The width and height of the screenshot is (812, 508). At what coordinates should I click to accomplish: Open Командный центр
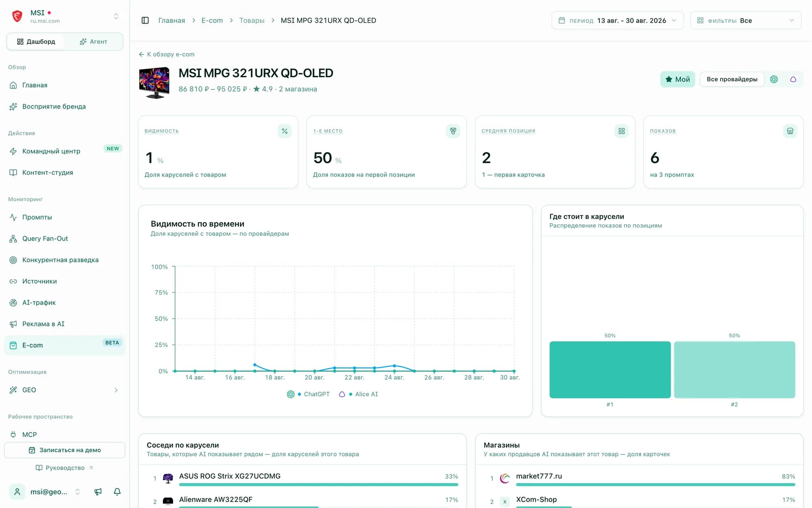(x=65, y=151)
